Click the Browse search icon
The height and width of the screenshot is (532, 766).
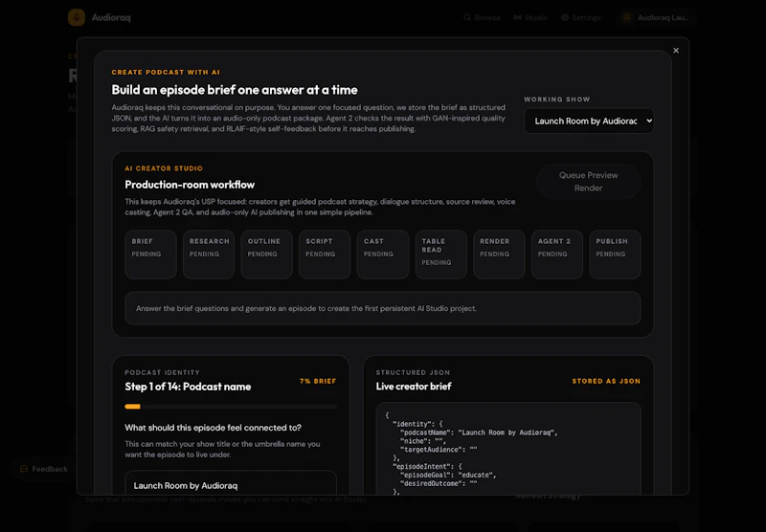(x=467, y=17)
